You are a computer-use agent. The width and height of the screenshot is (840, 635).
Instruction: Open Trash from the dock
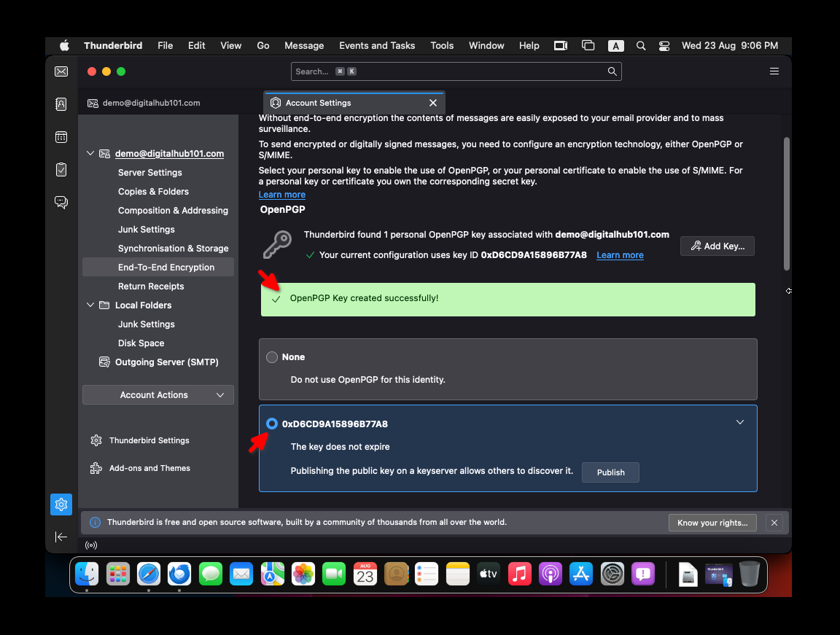coord(750,574)
